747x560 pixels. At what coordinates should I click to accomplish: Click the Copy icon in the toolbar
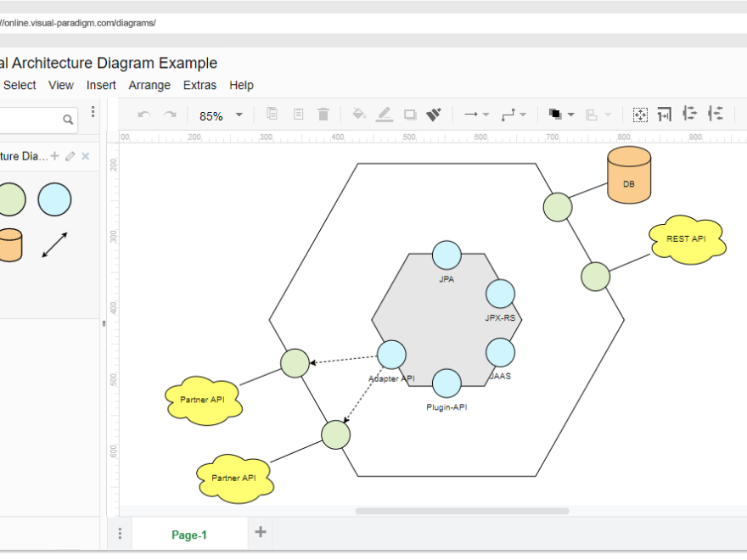coord(272,114)
